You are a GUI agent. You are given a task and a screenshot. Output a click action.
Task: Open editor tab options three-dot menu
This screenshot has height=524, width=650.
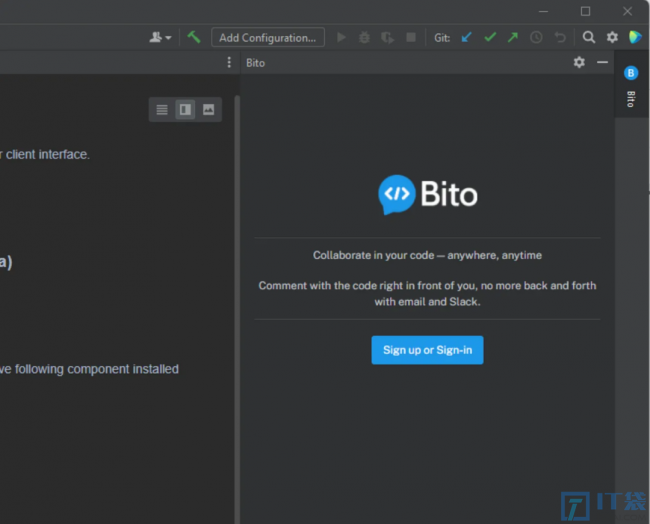(x=229, y=63)
